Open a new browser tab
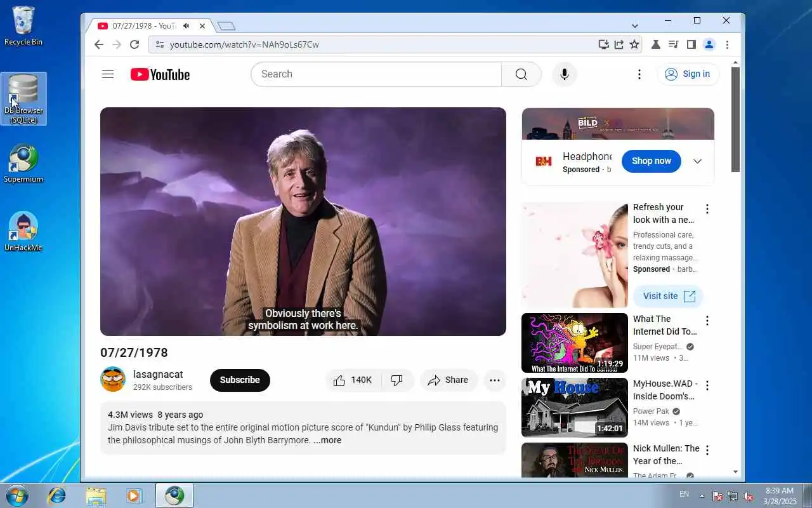The height and width of the screenshot is (508, 812). (226, 26)
